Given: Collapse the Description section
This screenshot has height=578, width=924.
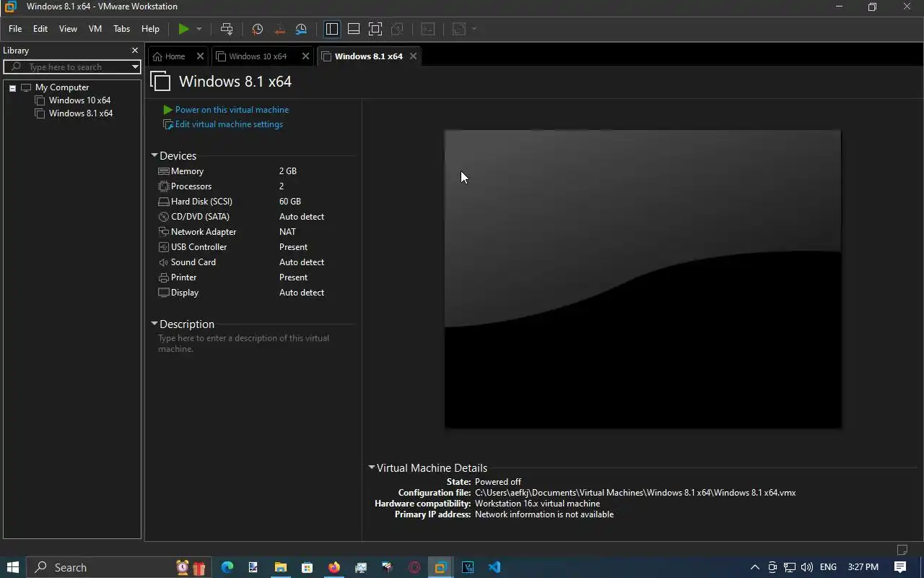Looking at the screenshot, I should point(154,324).
